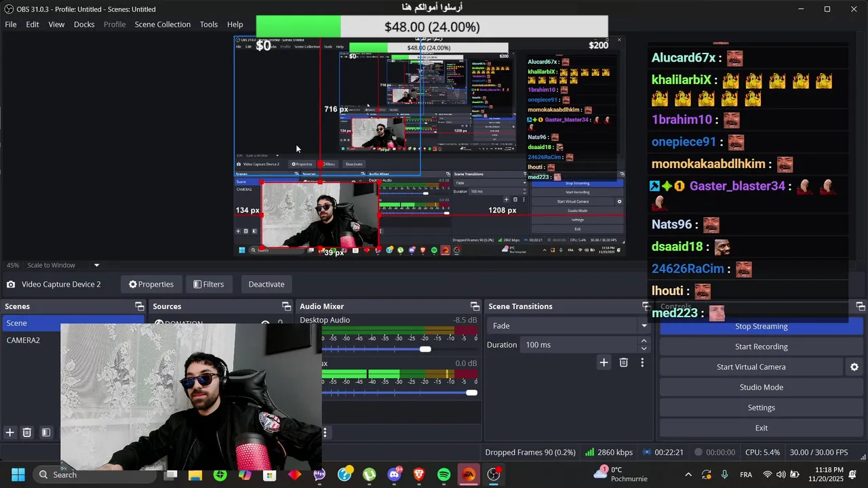Click the microphone tray icon
The image size is (868, 488).
pos(725,474)
